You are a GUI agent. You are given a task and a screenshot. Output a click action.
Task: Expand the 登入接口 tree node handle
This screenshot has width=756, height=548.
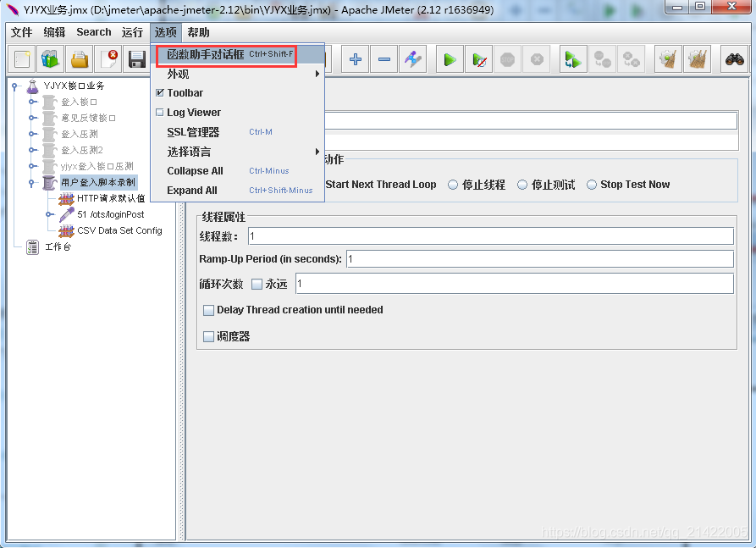click(x=32, y=102)
